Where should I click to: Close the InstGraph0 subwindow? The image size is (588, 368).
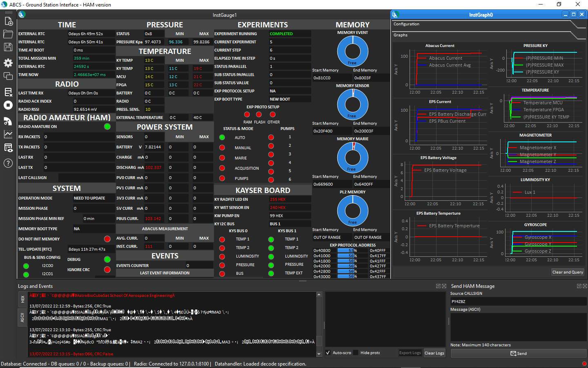pyautogui.click(x=582, y=15)
